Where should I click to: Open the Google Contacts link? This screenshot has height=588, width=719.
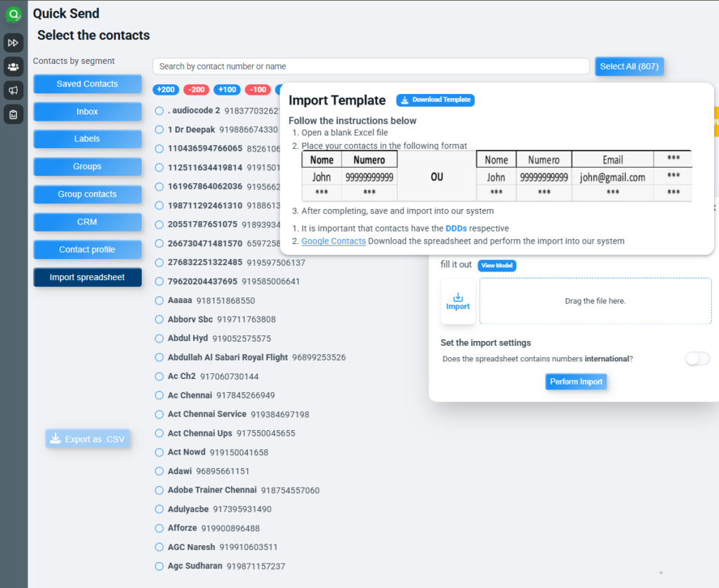point(334,241)
